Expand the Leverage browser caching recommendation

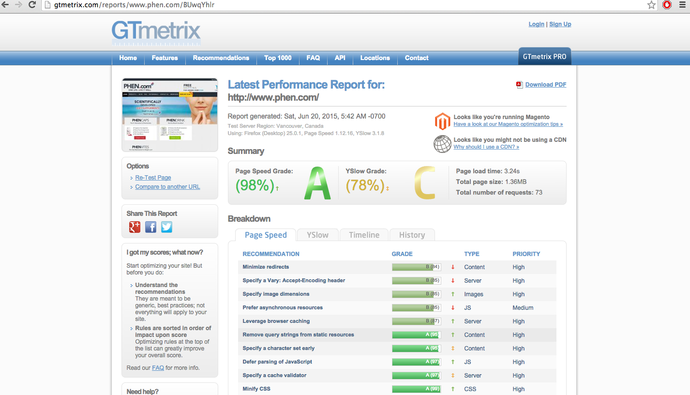click(x=276, y=322)
